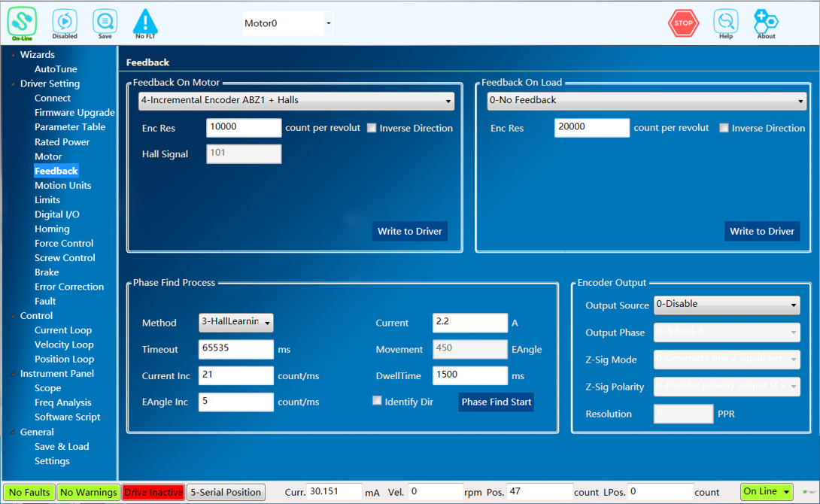The image size is (820, 504).
Task: Open the On Line status dropdown
Action: [x=767, y=491]
